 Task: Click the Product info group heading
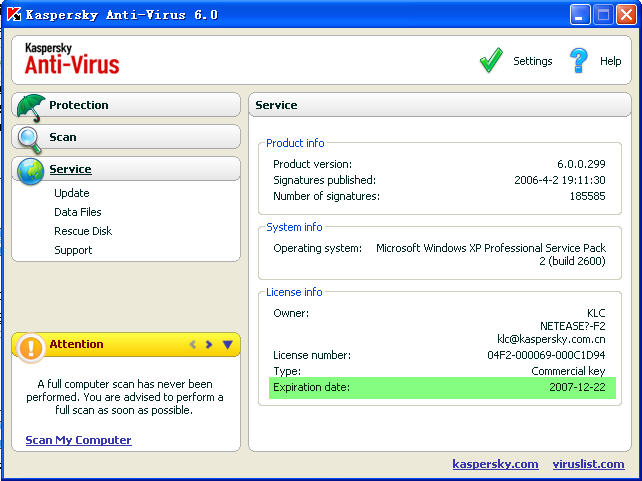[295, 143]
